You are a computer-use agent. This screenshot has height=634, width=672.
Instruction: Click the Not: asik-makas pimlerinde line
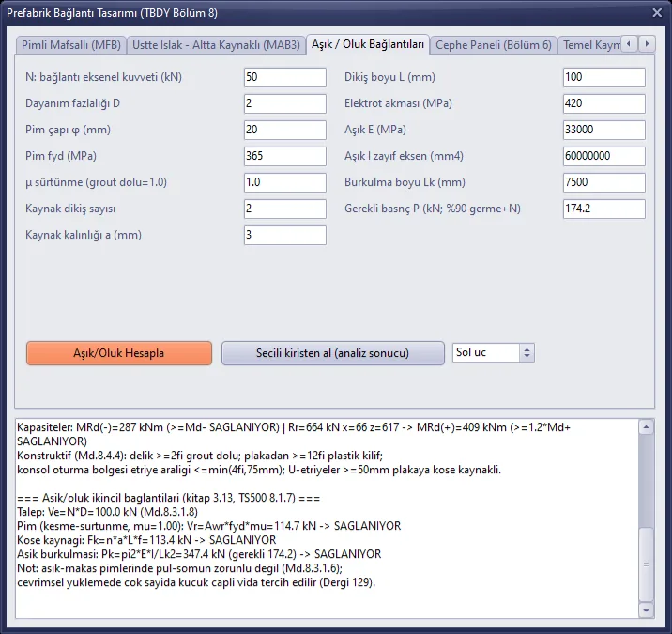179,568
